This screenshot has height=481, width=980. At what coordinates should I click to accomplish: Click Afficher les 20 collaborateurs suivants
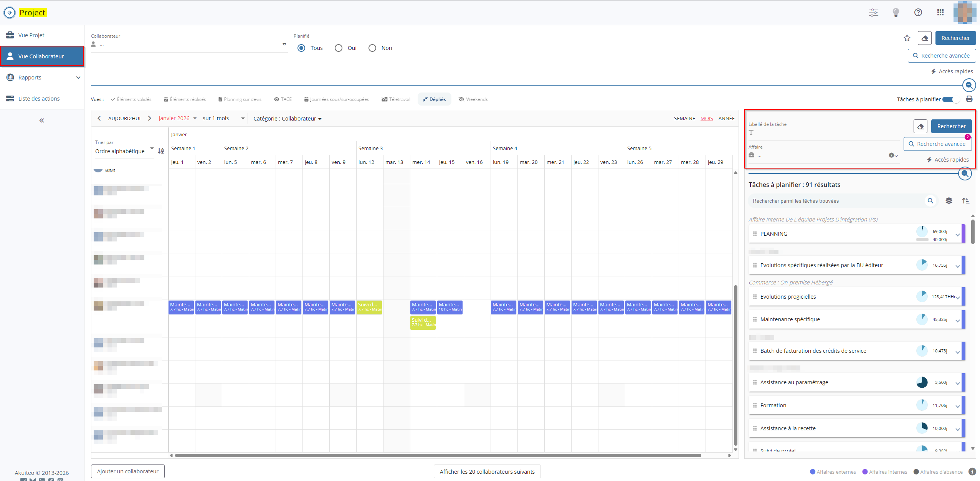pos(487,471)
